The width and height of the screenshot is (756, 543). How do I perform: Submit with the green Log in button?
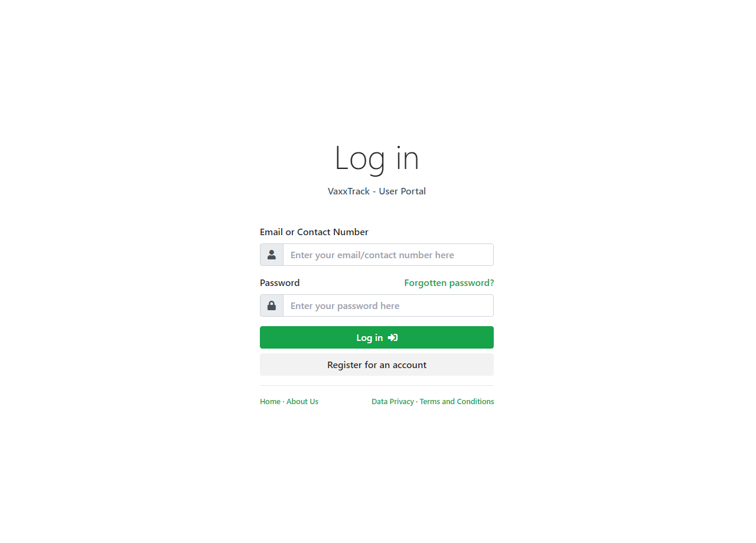pos(377,337)
